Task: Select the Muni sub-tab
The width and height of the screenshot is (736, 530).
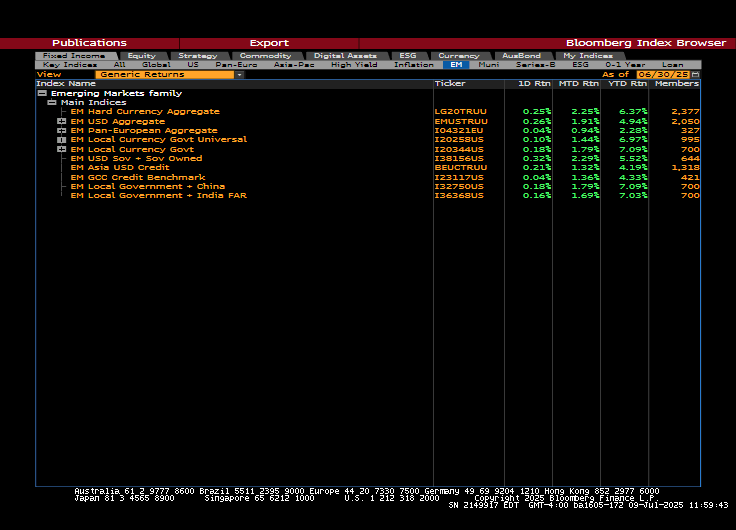Action: coord(489,65)
